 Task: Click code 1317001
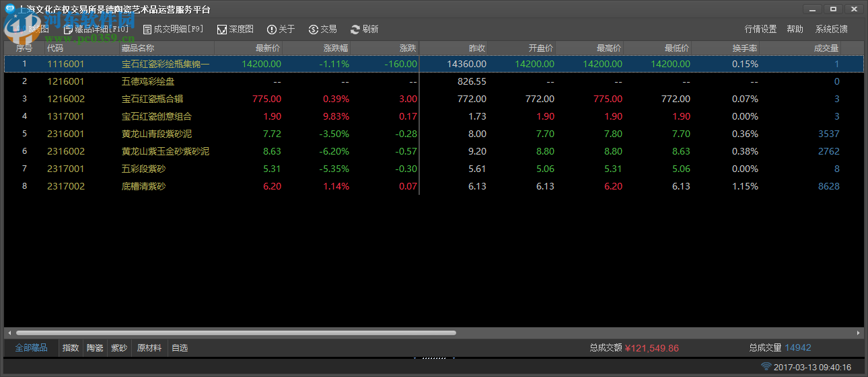click(x=66, y=116)
